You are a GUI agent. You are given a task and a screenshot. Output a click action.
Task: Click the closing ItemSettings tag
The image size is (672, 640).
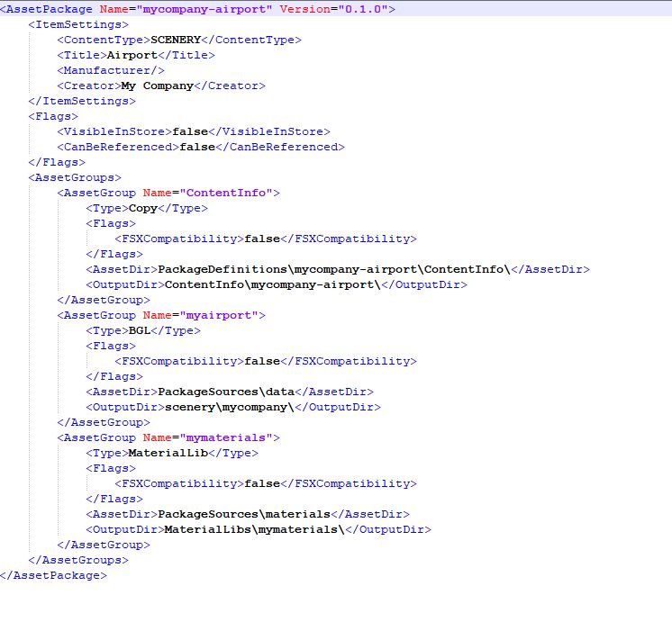(x=82, y=101)
